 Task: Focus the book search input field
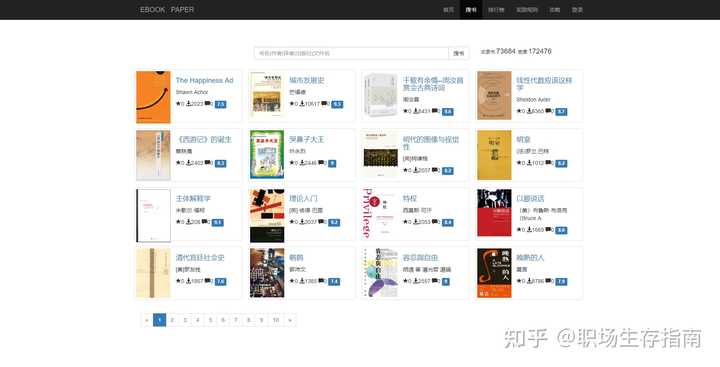pos(351,53)
